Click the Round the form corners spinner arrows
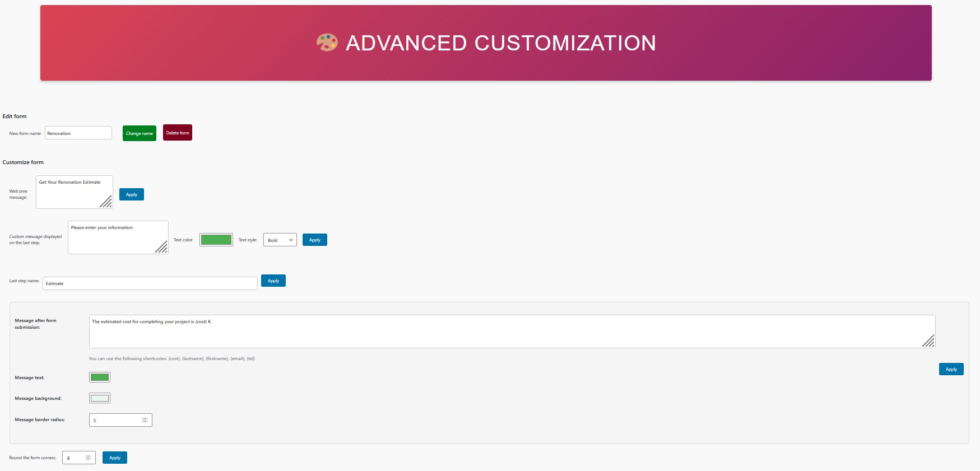Image resolution: width=980 pixels, height=471 pixels. pos(88,458)
